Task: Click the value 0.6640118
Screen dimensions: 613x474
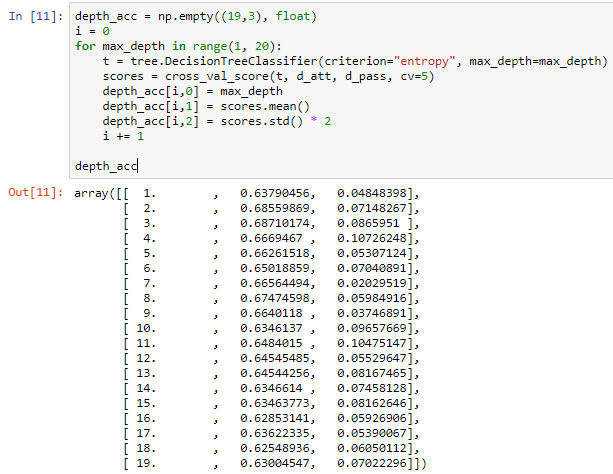Action: pos(271,313)
